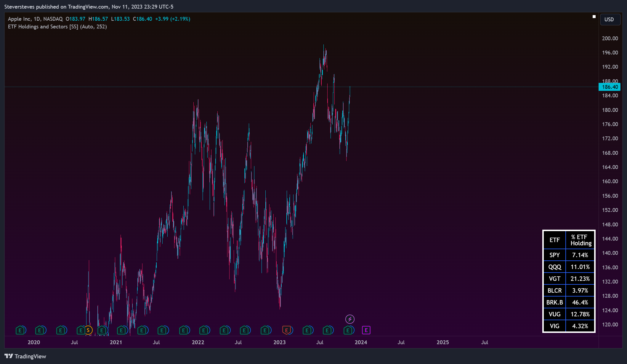Click green E marker beneath the lightning icon

tap(348, 330)
